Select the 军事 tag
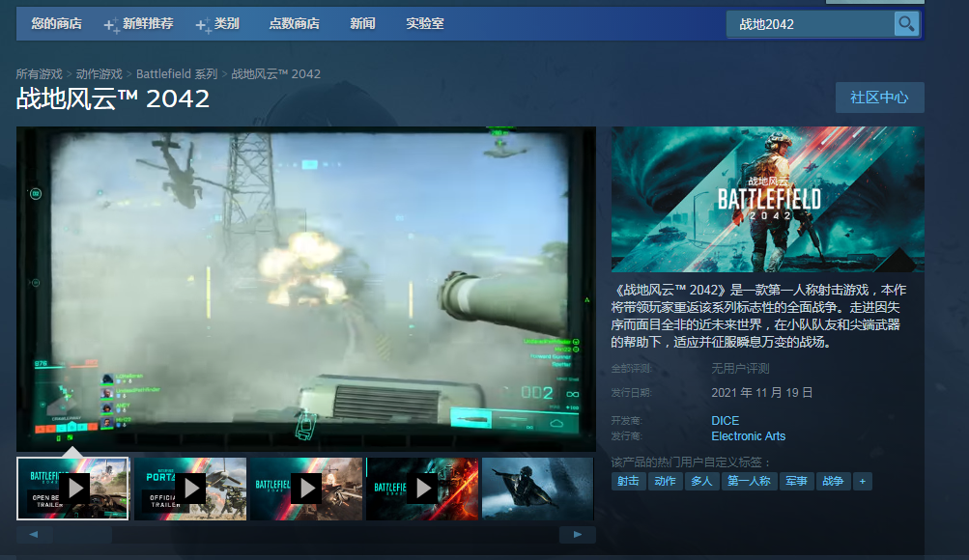 (x=796, y=481)
